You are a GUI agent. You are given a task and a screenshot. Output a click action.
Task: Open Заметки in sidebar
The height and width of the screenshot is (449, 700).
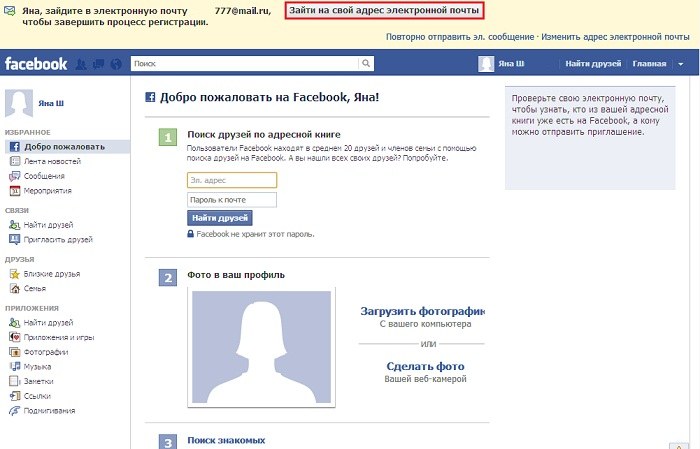coord(39,381)
